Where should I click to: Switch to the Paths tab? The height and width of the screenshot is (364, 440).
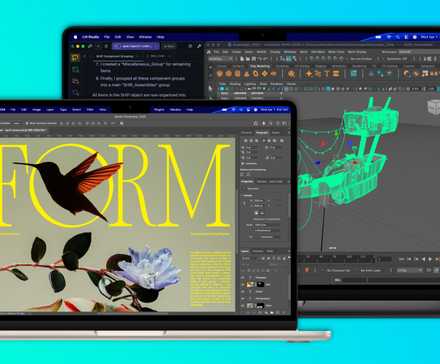point(270,251)
